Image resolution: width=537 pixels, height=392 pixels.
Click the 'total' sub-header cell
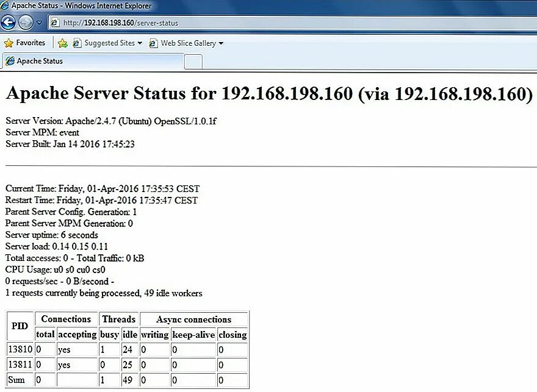pyautogui.click(x=45, y=334)
